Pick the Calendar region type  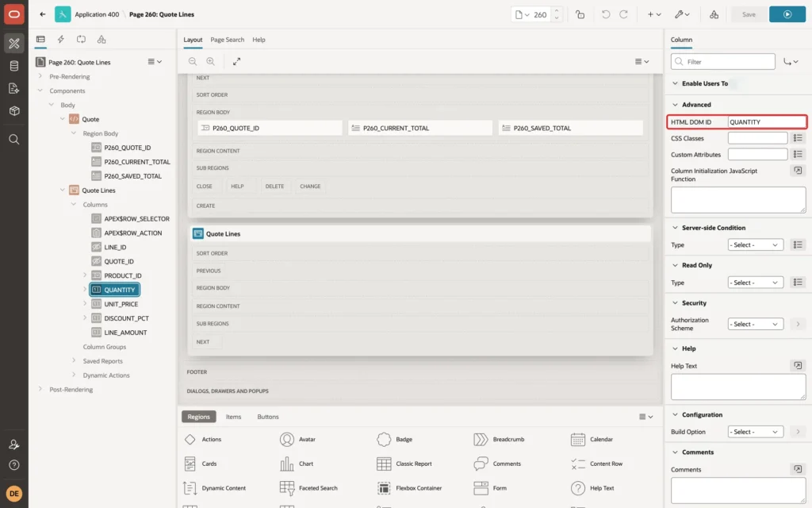tap(592, 439)
